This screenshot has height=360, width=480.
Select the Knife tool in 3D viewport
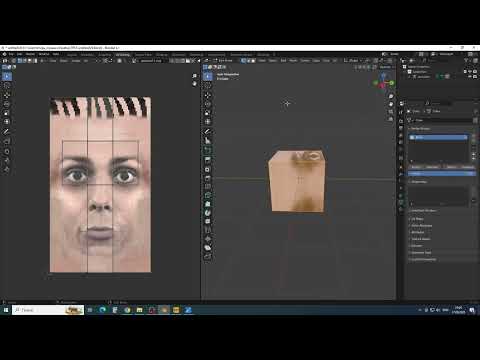(x=207, y=195)
